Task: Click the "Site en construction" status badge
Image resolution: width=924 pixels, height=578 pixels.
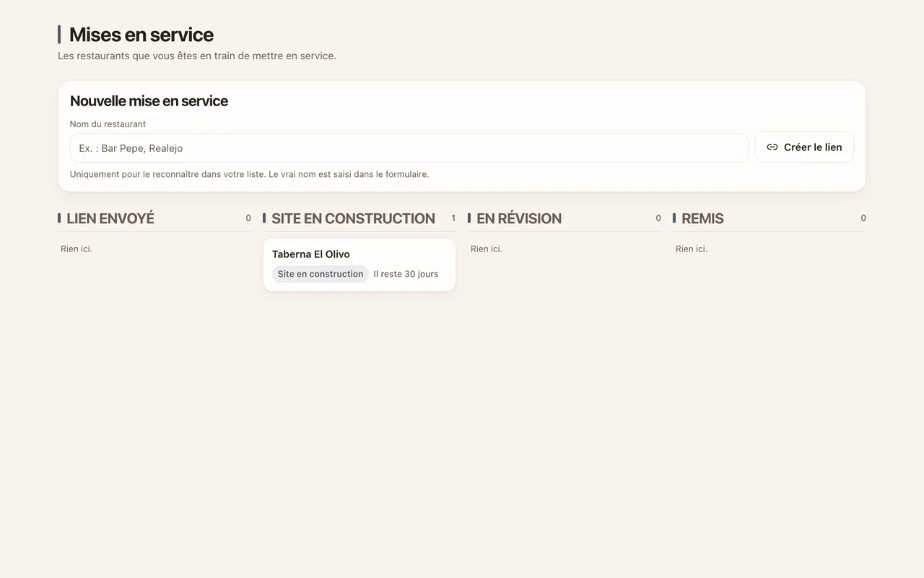Action: click(x=321, y=274)
